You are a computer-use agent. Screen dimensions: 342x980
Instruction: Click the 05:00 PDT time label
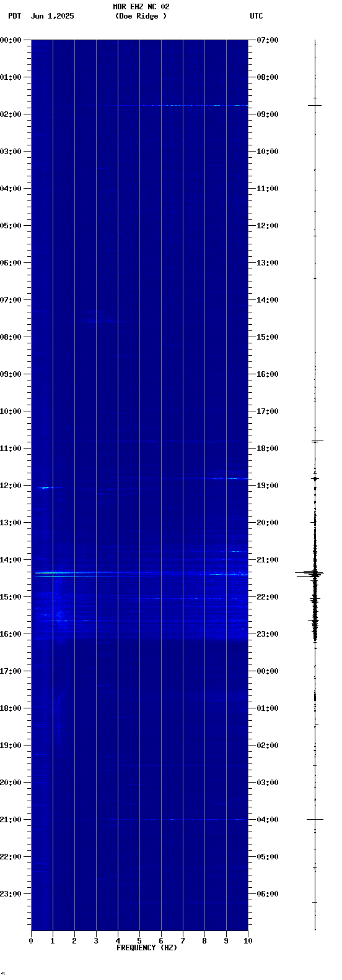tap(11, 226)
